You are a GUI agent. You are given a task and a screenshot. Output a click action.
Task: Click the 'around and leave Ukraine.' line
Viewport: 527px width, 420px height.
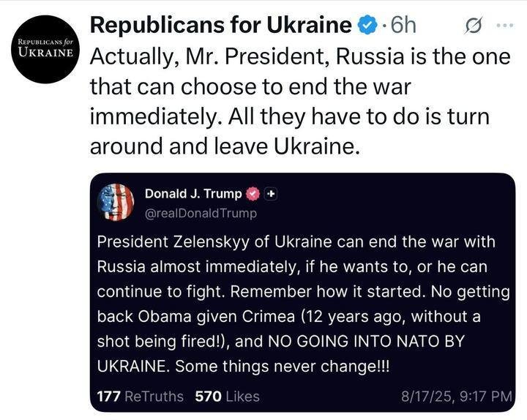point(225,146)
